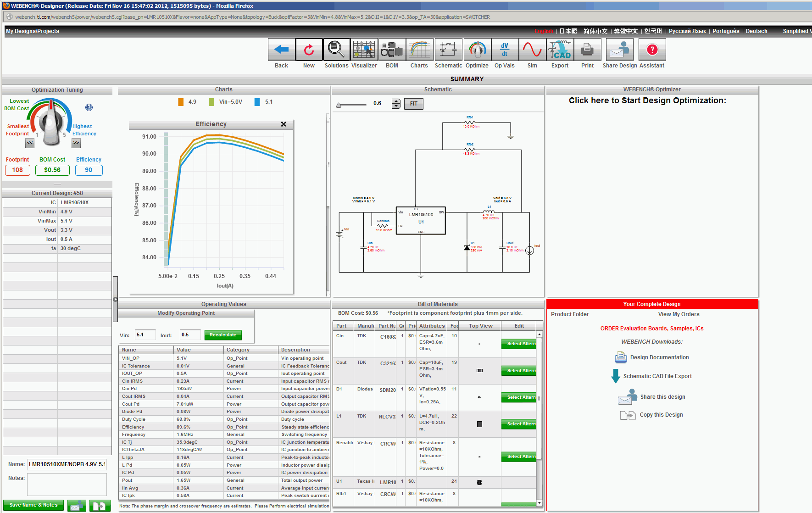
Task: Click the CAD Export icon
Action: tap(560, 50)
